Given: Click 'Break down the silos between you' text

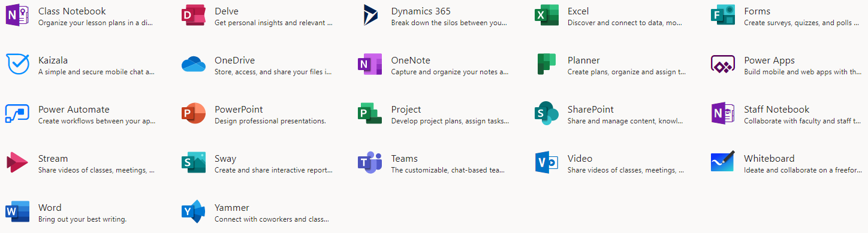Looking at the screenshot, I should coord(450,23).
